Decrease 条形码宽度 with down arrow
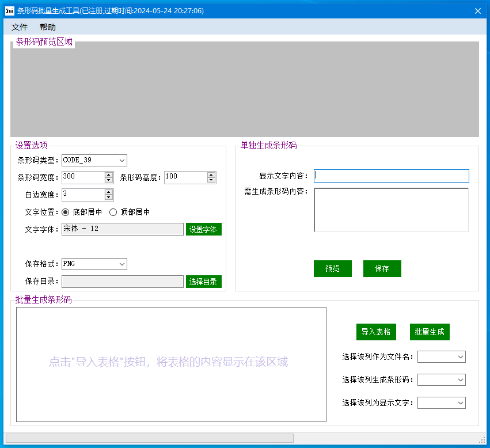The image size is (490, 448). click(x=109, y=180)
